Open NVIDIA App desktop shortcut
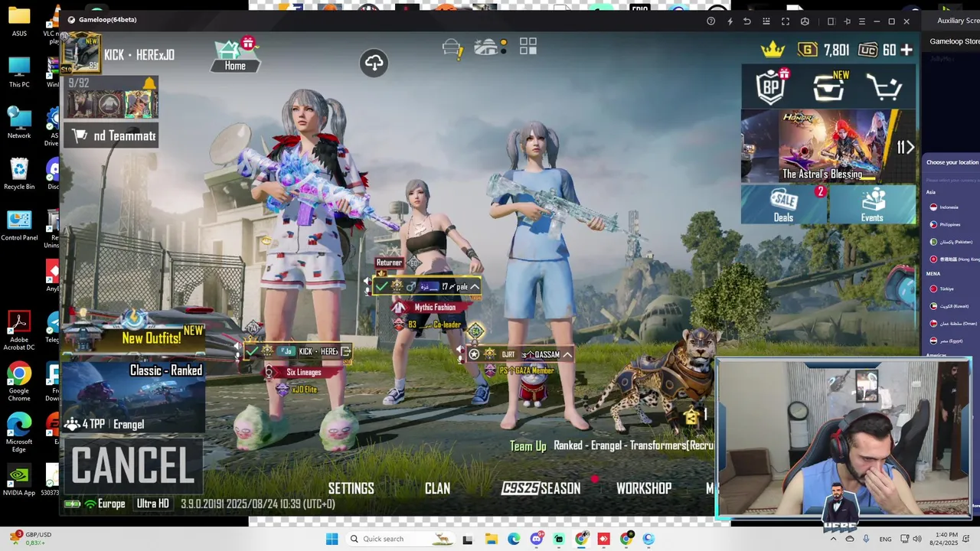This screenshot has width=980, height=551. tap(19, 481)
